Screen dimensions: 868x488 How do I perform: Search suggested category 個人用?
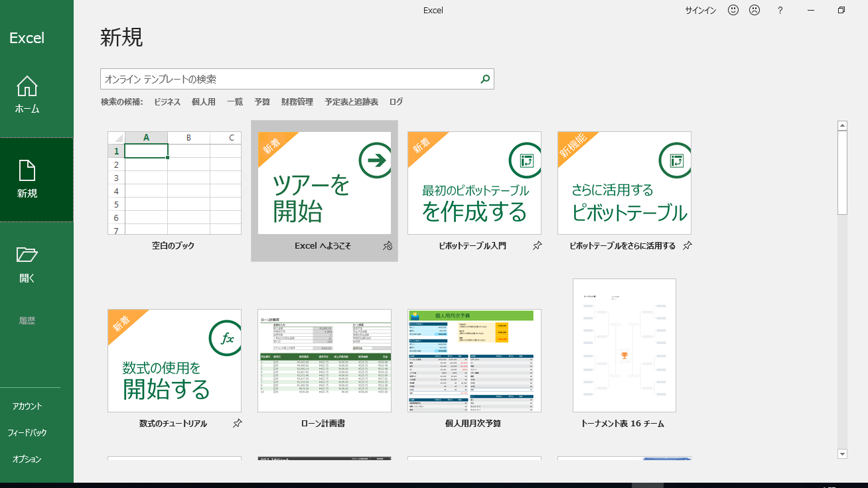tap(204, 102)
